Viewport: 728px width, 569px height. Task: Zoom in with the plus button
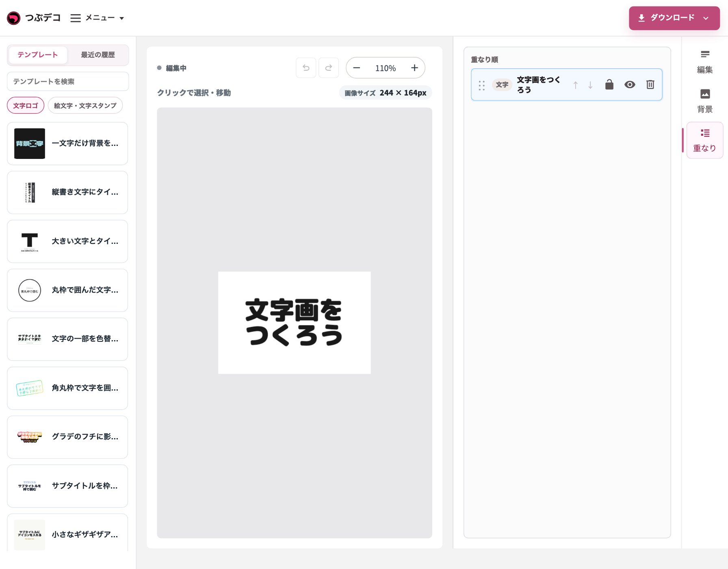414,68
